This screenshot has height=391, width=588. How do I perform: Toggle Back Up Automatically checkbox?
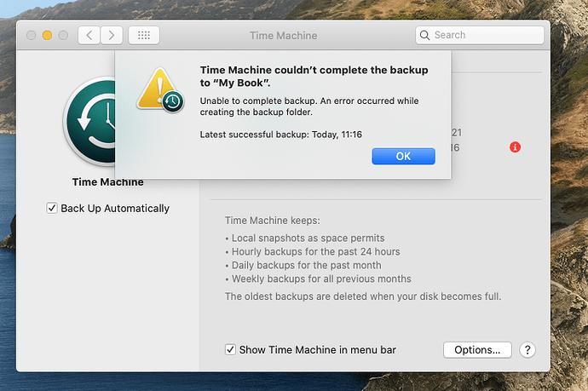tap(52, 208)
